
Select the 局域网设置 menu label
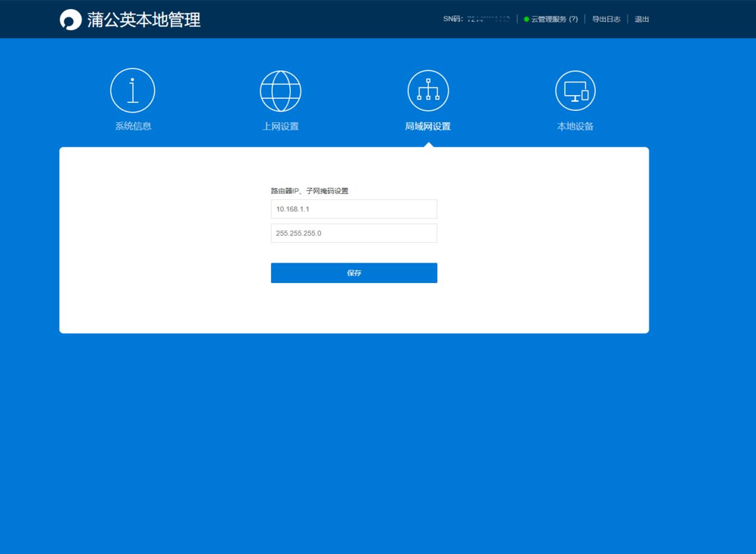coord(428,126)
